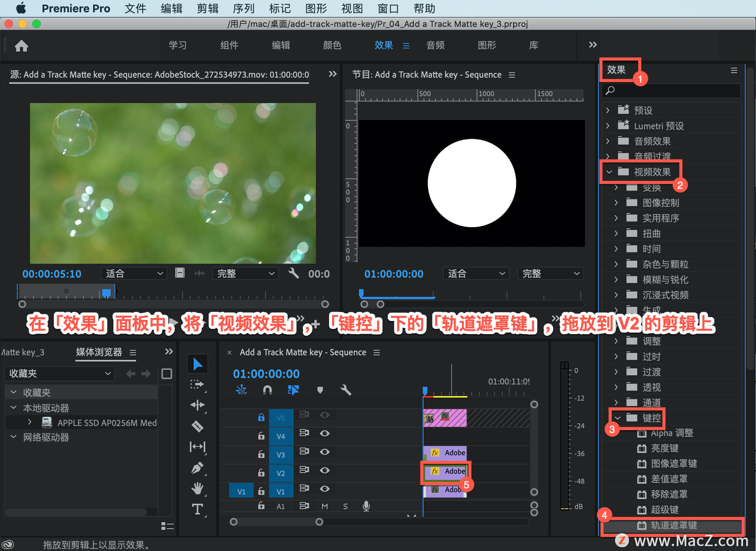This screenshot has height=551, width=756.
Task: Add a marker in the timeline
Action: tap(320, 390)
